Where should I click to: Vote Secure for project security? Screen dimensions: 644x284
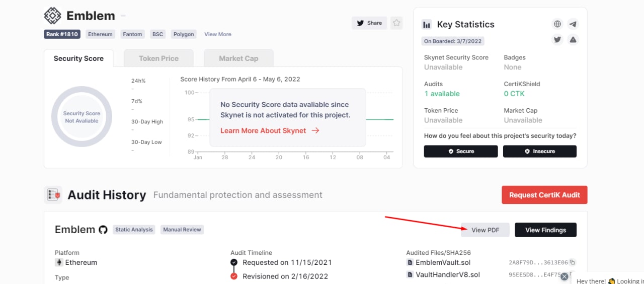(461, 151)
